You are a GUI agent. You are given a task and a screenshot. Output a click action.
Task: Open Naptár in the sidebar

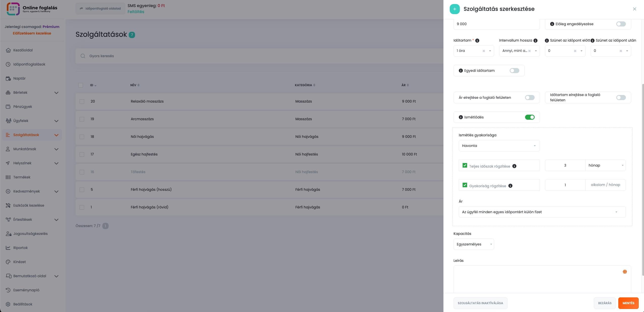[x=19, y=78]
